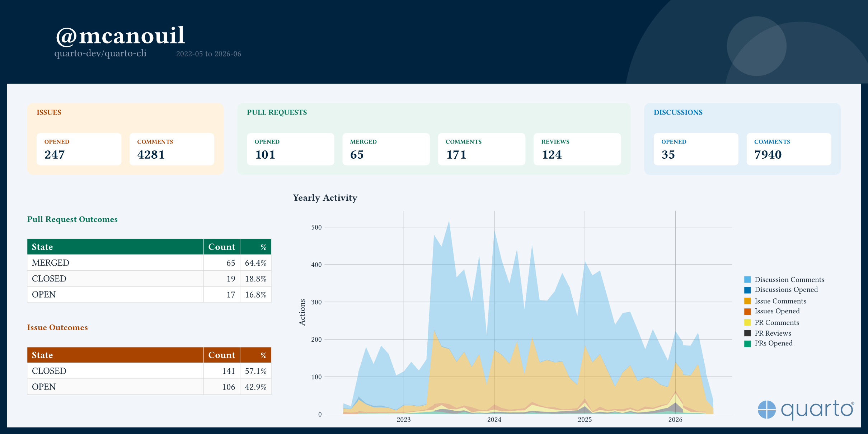The image size is (868, 434).
Task: Click the Discussion Comments legend swatch
Action: [747, 280]
